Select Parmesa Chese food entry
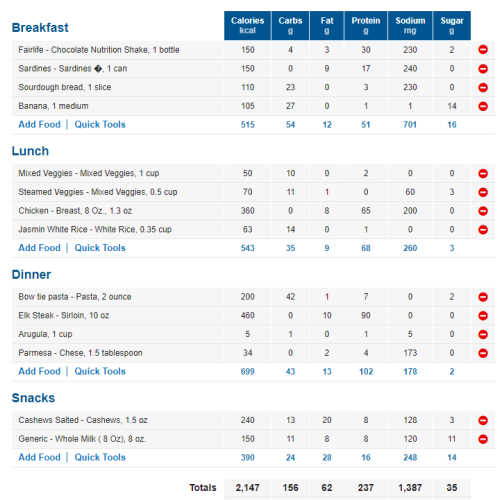Image resolution: width=502 pixels, height=500 pixels. pyautogui.click(x=80, y=353)
